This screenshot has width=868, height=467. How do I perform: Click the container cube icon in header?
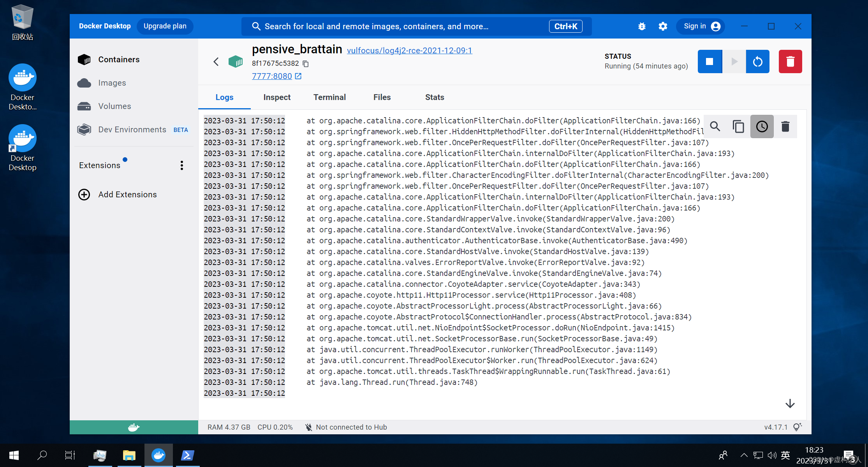236,61
